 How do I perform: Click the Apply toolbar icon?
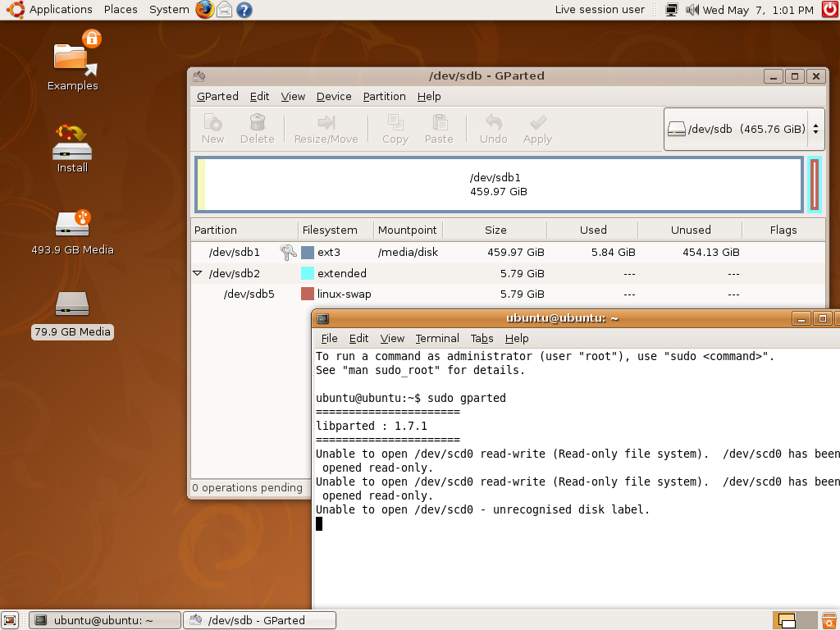(537, 129)
